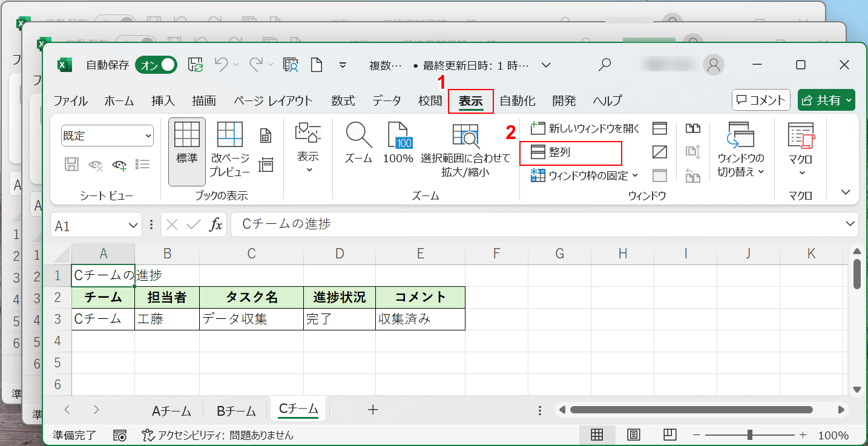
Task: Collapse the ribbon with the chevron
Action: coord(846,192)
